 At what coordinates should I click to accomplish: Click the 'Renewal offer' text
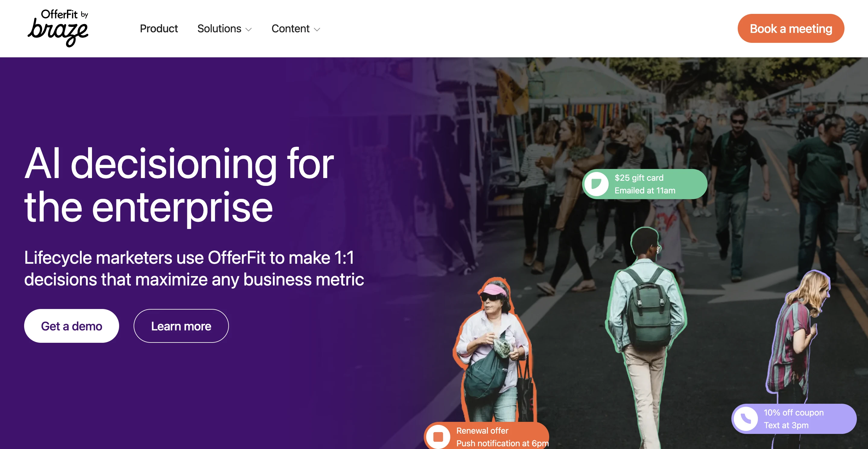point(482,431)
